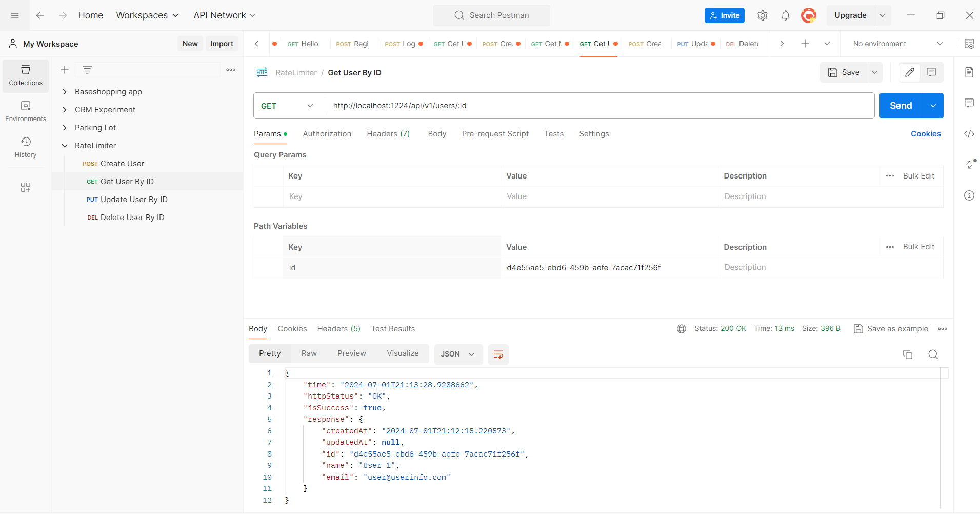Image resolution: width=980 pixels, height=514 pixels.
Task: Open the notifications bell
Action: click(x=786, y=15)
